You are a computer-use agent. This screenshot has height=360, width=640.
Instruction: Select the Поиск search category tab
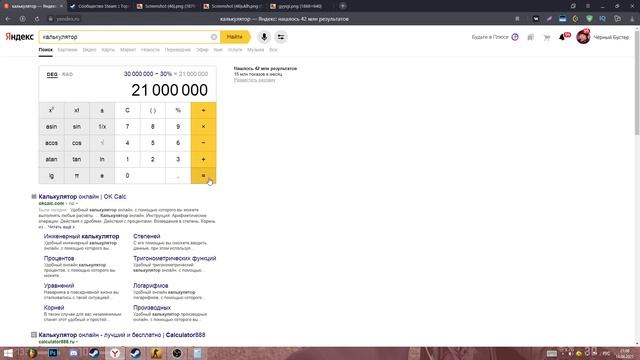tap(46, 50)
